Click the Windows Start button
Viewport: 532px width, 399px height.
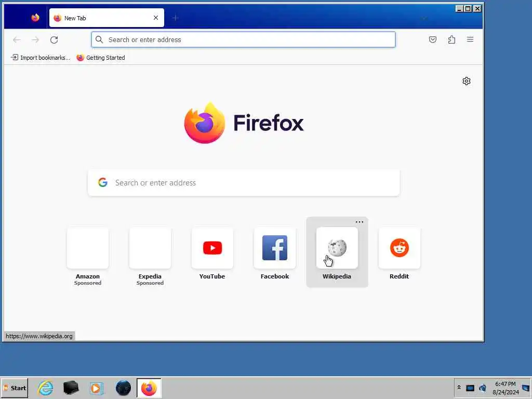[15, 388]
